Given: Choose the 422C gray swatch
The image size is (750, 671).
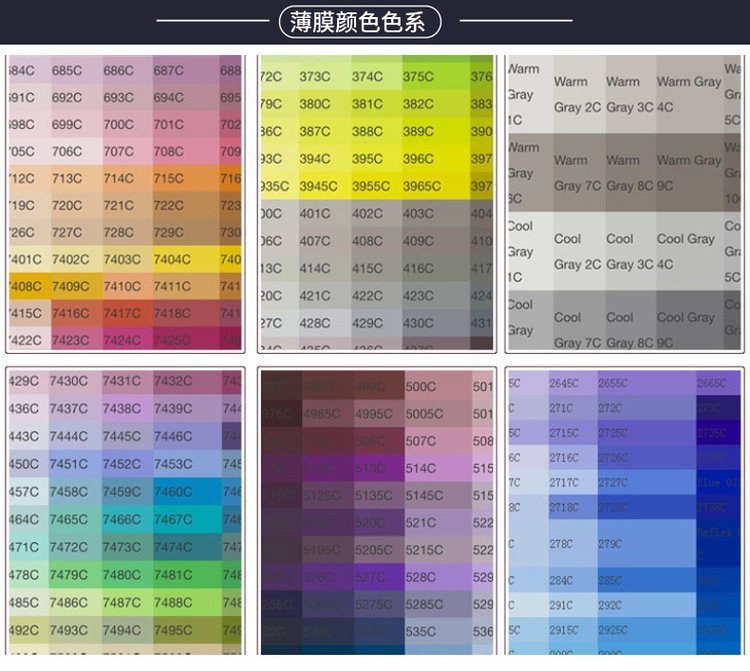Looking at the screenshot, I should click(x=368, y=296).
